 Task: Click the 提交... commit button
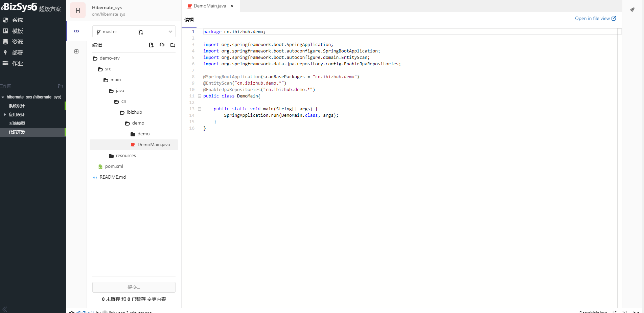click(134, 287)
